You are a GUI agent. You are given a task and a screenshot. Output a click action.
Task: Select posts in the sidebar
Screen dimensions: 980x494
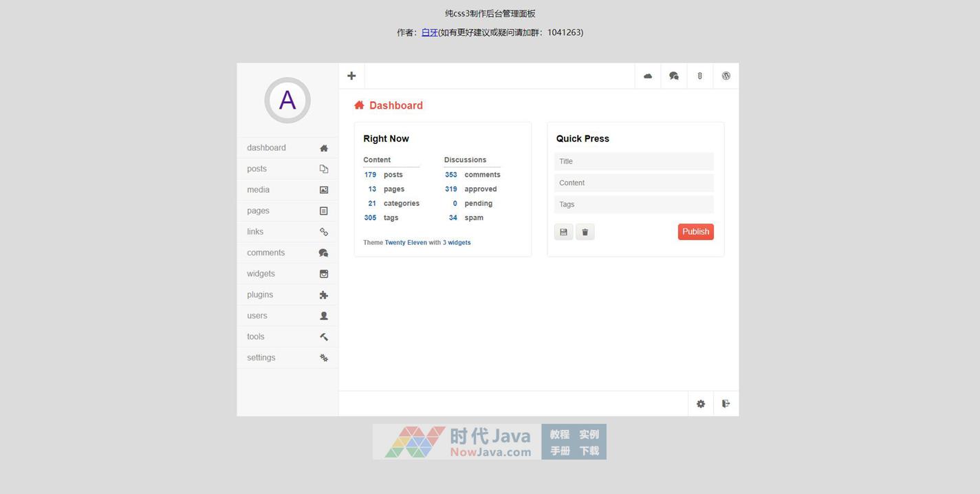click(287, 169)
